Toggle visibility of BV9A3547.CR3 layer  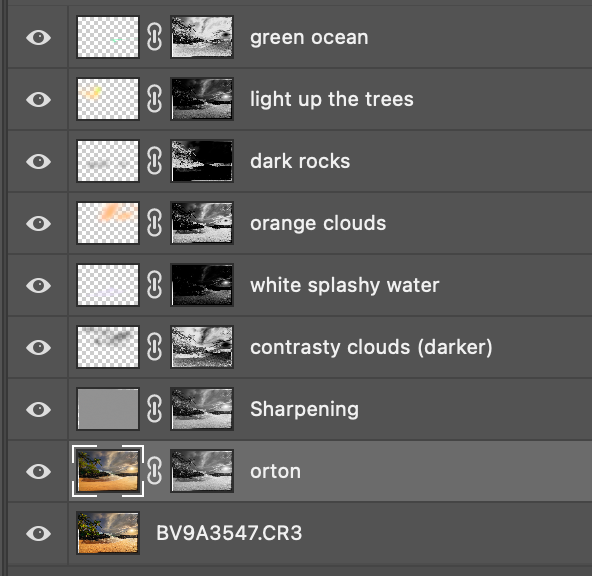tap(39, 533)
